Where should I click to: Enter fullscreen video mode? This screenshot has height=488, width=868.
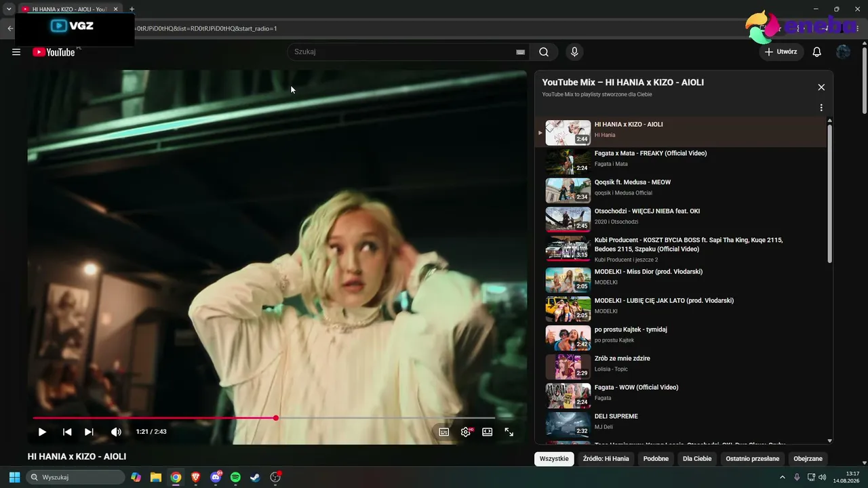509,432
